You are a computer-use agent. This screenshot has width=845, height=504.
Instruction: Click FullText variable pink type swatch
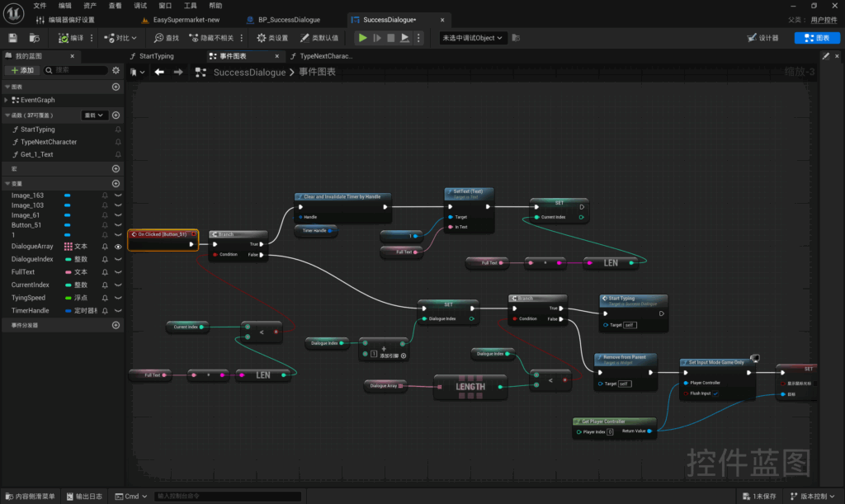[x=68, y=272]
